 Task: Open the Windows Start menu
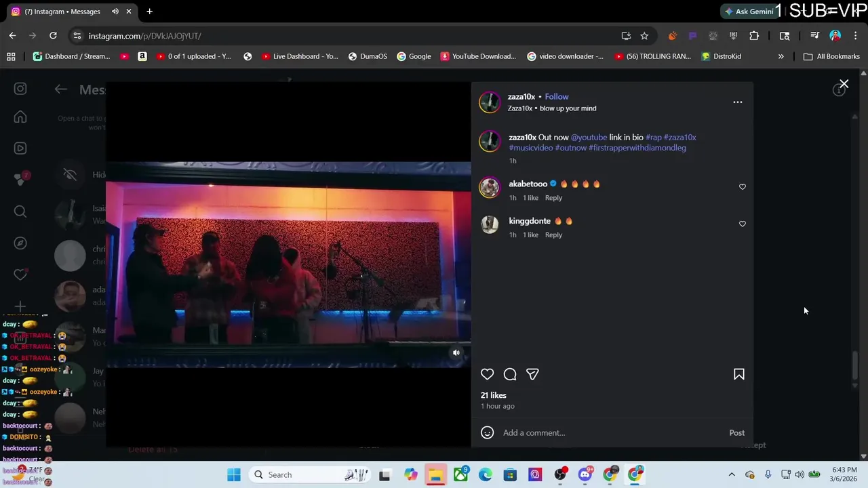click(234, 474)
